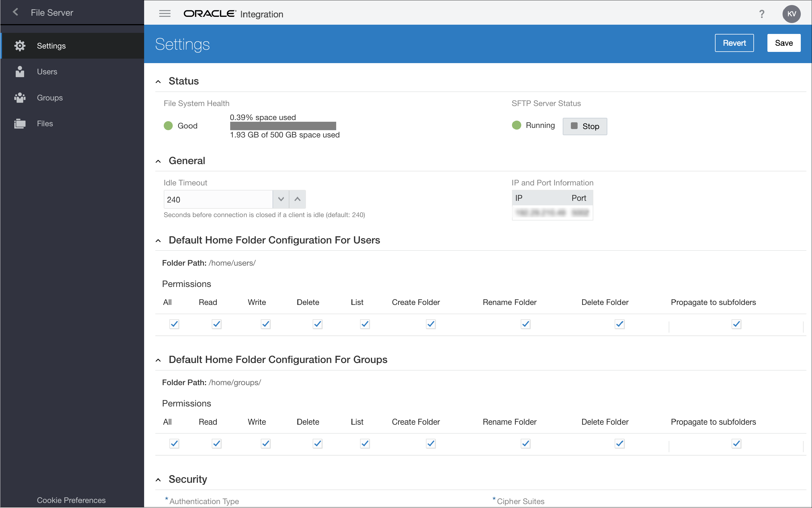
Task: Select the Settings gear icon
Action: [20, 46]
